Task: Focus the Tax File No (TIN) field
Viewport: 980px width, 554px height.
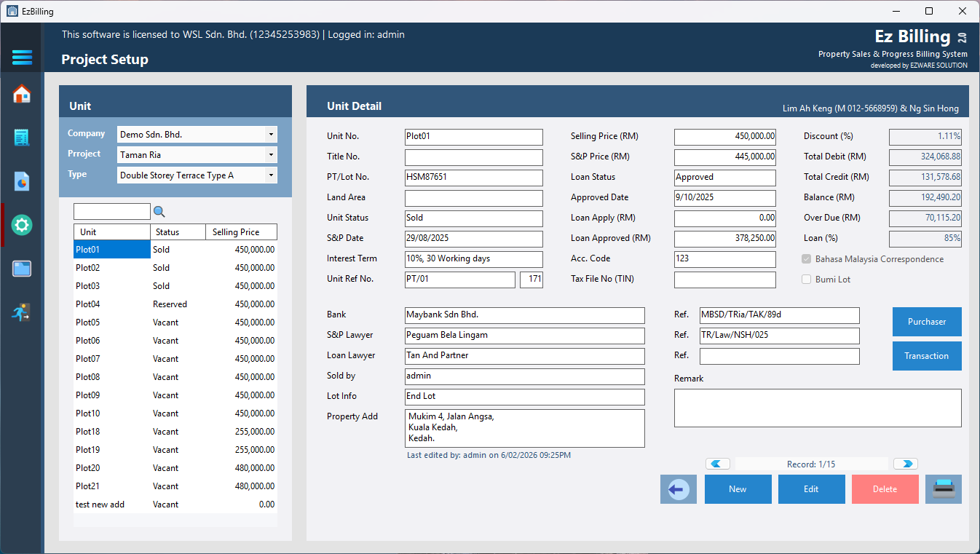Action: [725, 280]
